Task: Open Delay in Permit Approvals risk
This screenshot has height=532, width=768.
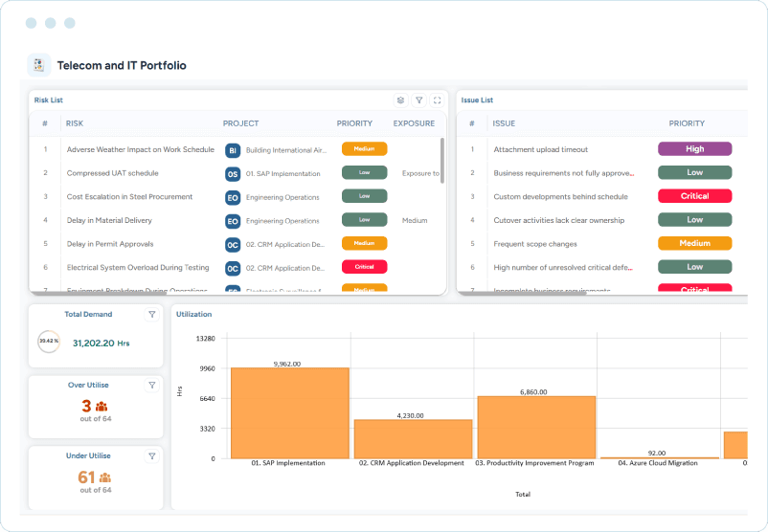Action: pyautogui.click(x=110, y=244)
